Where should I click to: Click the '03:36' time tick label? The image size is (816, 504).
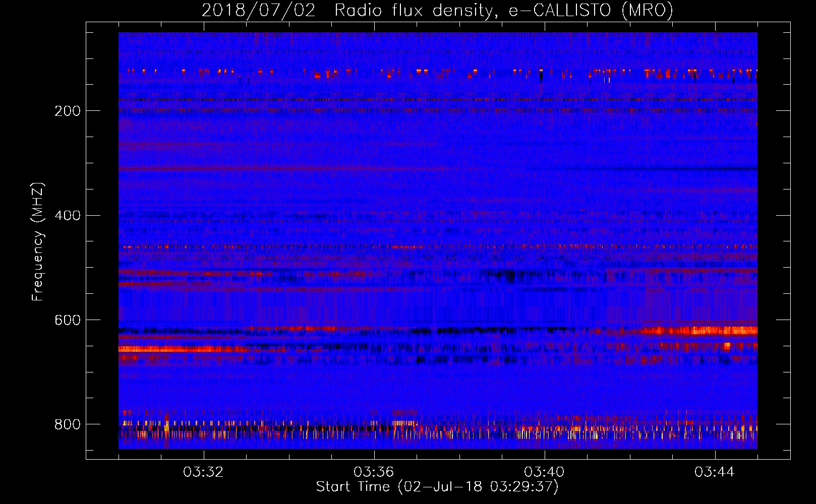374,472
